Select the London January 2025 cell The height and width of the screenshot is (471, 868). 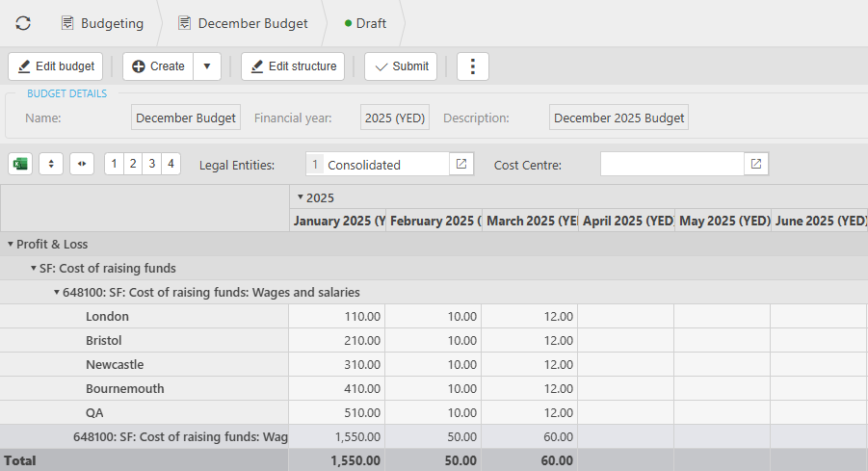coord(337,317)
